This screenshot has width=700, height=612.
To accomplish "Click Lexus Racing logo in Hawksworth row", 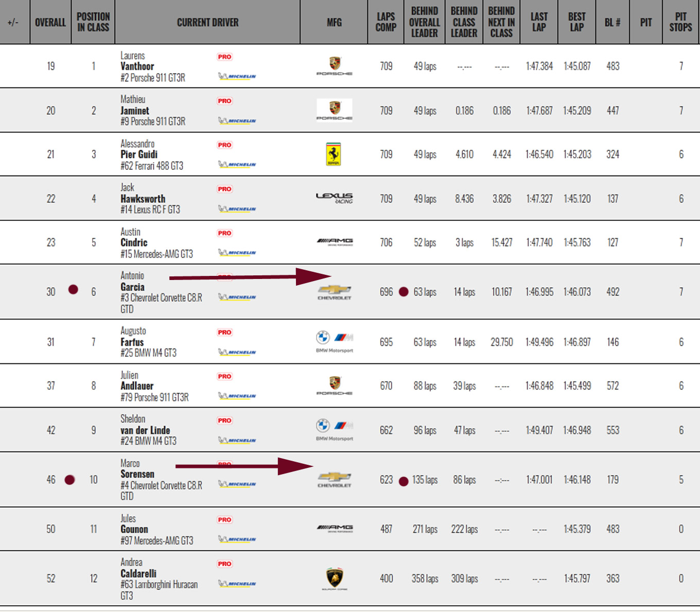I will (335, 198).
